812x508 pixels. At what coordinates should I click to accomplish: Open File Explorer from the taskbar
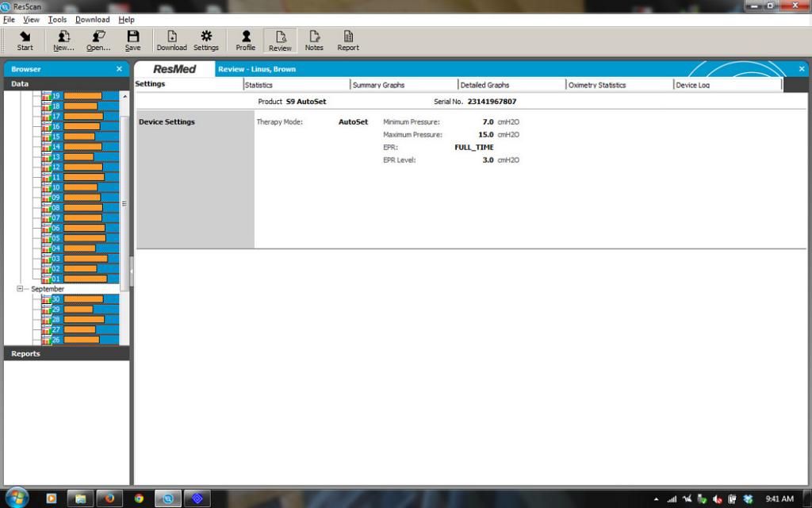click(x=80, y=498)
